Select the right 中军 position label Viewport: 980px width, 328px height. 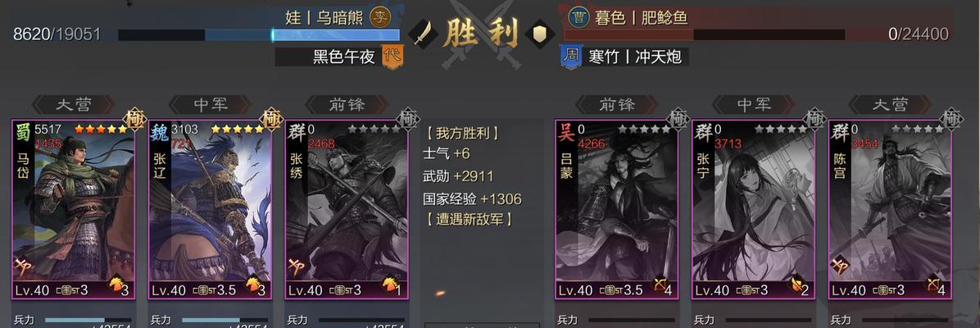[x=753, y=104]
